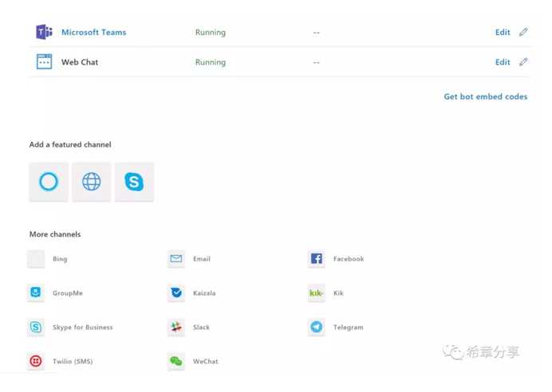Click the Email envelope icon

176,259
